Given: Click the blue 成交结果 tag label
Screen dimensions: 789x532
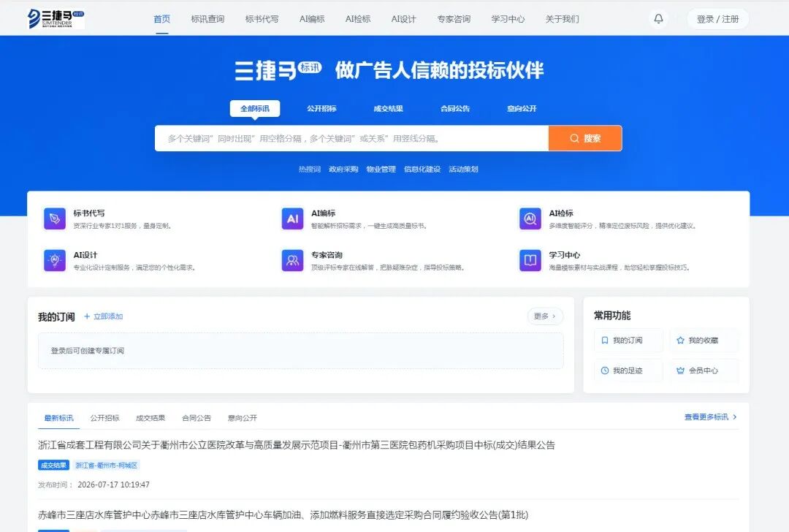Looking at the screenshot, I should click(x=53, y=465).
